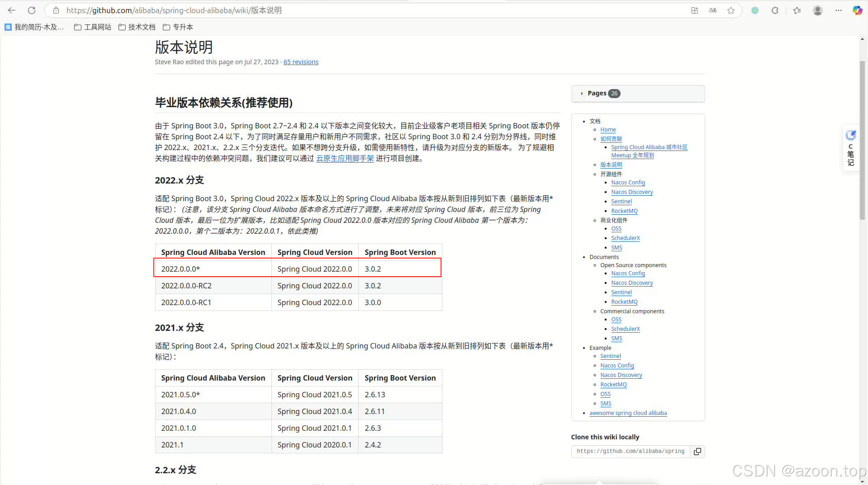
Task: Select the 2022.0.0.0-RC1 version cell
Action: coord(213,302)
